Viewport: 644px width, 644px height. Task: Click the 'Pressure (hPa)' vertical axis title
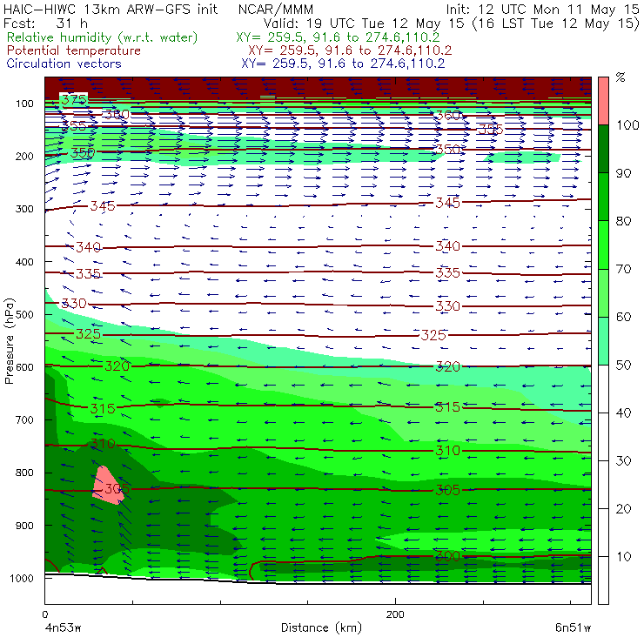point(9,341)
